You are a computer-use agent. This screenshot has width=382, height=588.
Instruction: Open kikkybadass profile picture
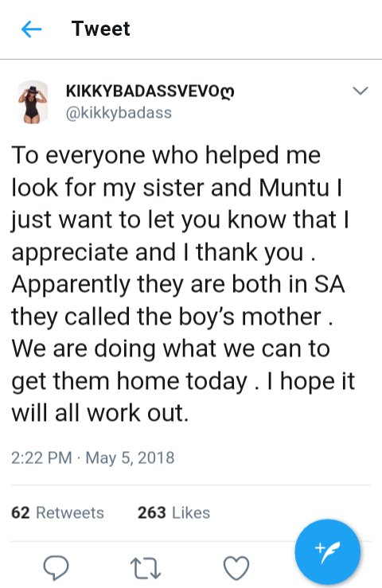(x=33, y=102)
